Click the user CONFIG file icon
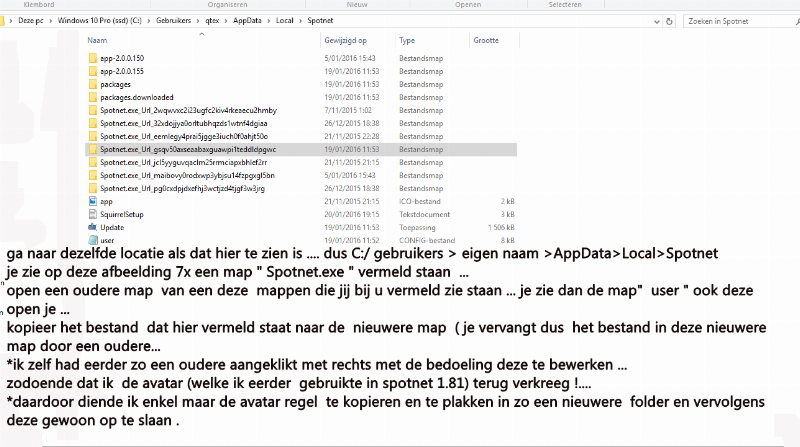Screen dimensions: 800x447 click(x=93, y=240)
